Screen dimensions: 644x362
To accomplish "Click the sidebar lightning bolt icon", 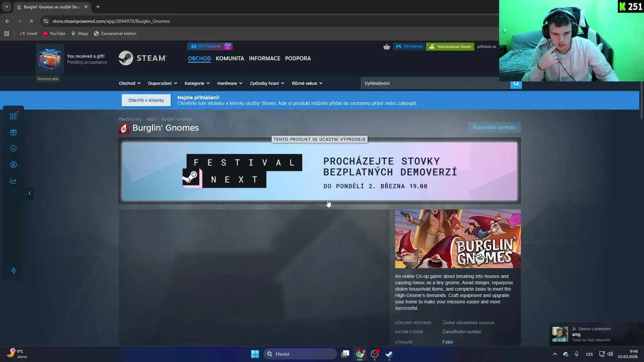I will click(x=14, y=270).
